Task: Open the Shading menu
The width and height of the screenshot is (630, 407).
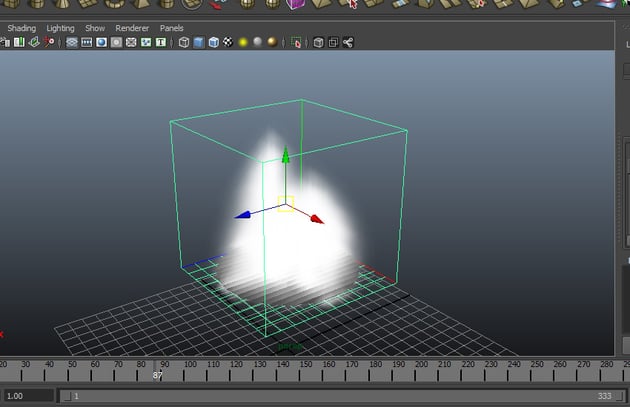Action: pos(22,28)
